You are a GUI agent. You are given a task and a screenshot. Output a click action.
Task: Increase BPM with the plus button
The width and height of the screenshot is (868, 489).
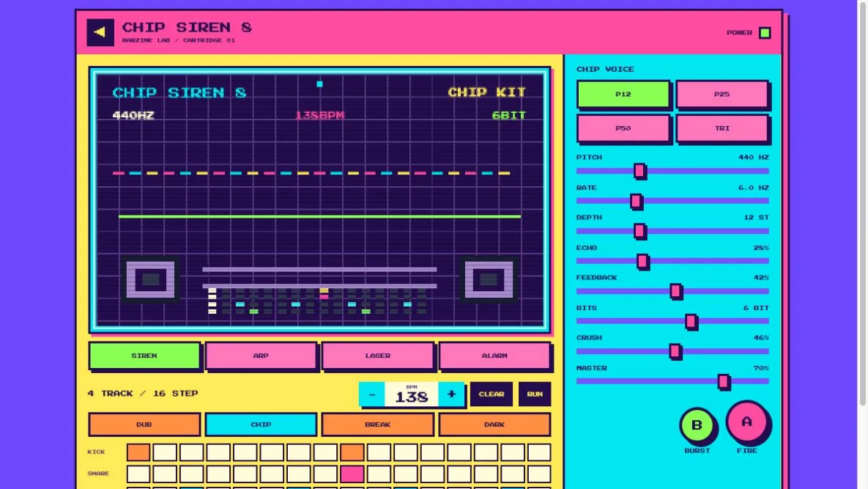tap(451, 394)
